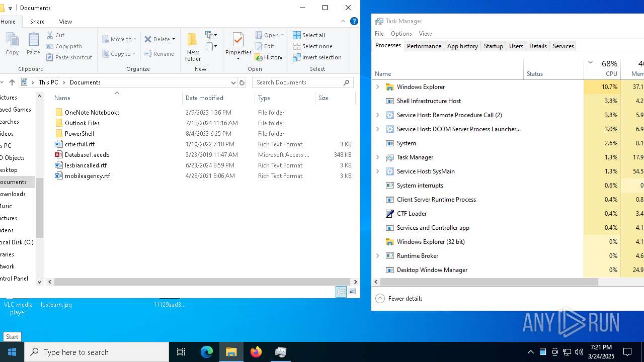Open Copy to dropdown
This screenshot has width=644, height=362.
119,54
